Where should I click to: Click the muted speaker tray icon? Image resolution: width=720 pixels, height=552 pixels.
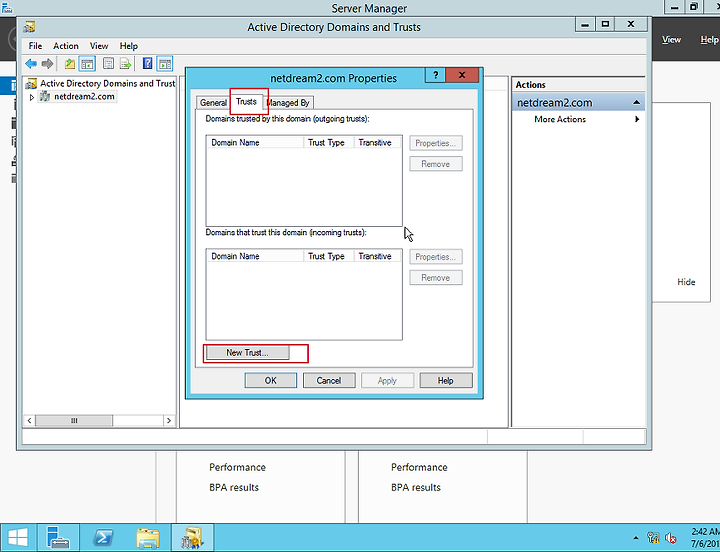[670, 537]
